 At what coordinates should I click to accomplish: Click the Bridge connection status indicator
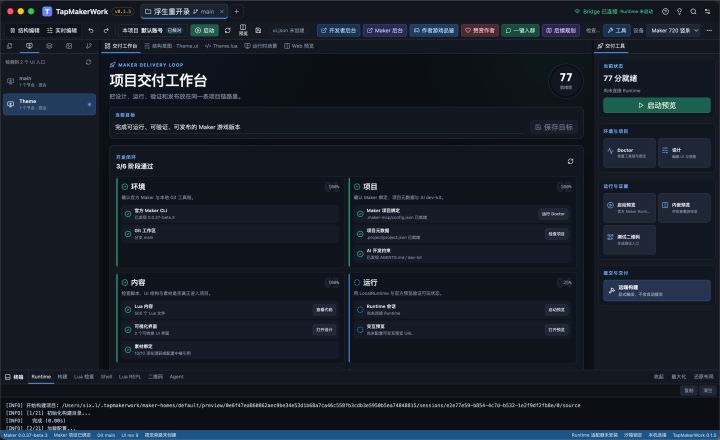(x=613, y=11)
